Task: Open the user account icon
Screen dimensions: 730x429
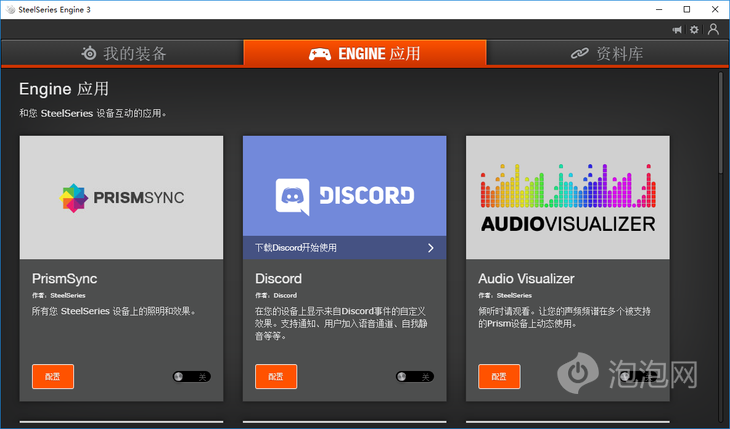Action: click(x=713, y=29)
